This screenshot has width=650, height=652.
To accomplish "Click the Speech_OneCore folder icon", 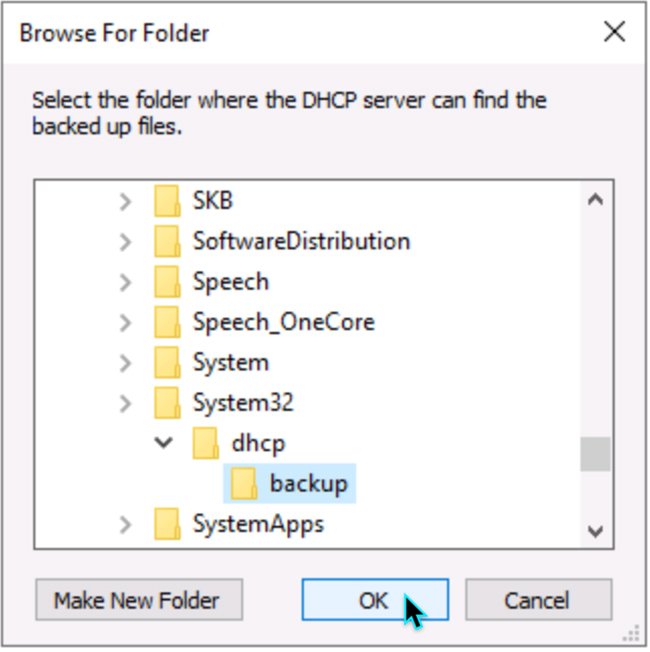I will tap(167, 322).
